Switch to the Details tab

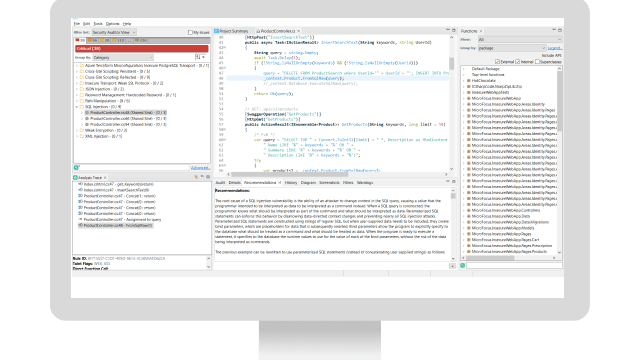235,182
